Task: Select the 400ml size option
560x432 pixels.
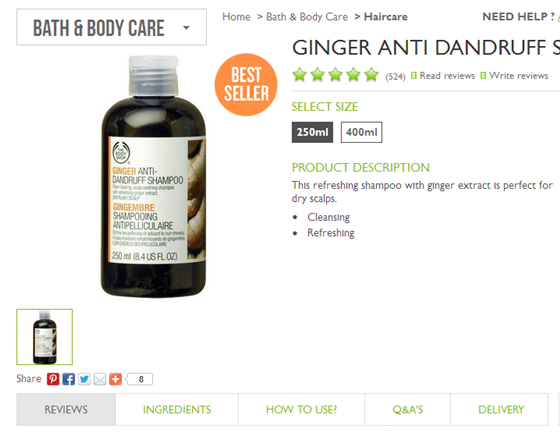Action: [x=361, y=132]
